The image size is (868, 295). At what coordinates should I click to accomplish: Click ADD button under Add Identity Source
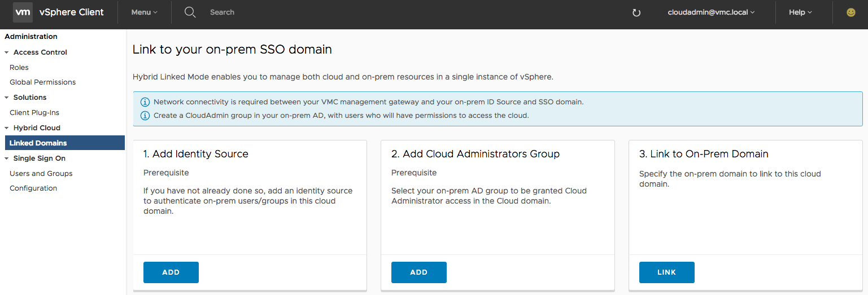coord(171,272)
